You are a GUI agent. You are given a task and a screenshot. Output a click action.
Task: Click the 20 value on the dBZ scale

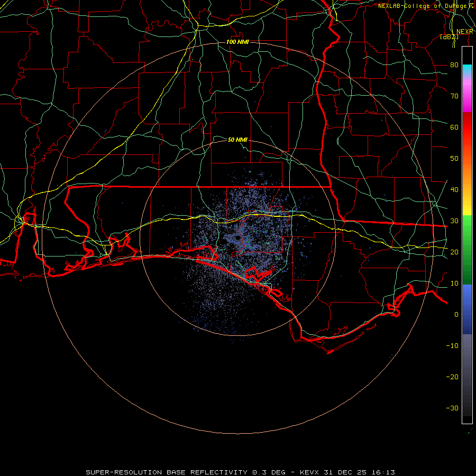pyautogui.click(x=454, y=252)
